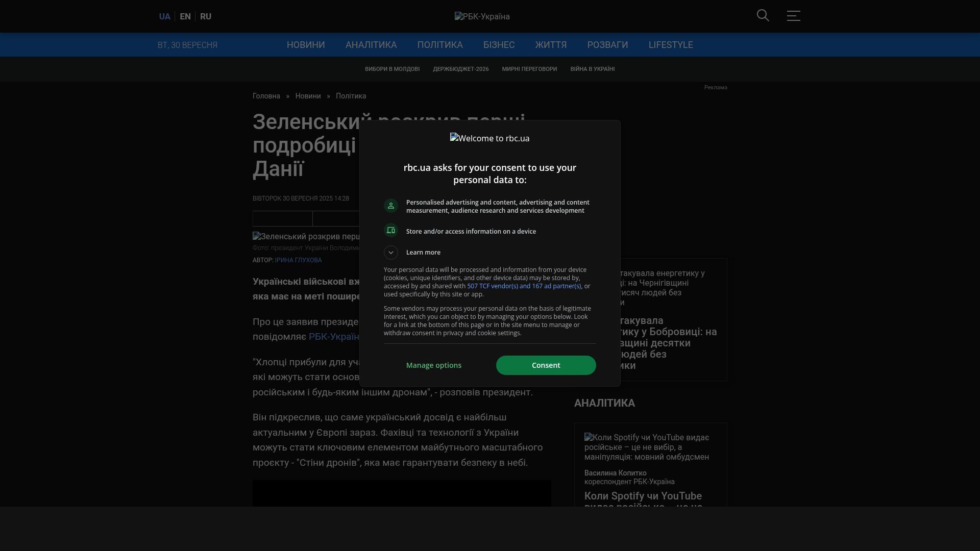Open LIFESTYLE navigation item
980x551 pixels.
[x=670, y=45]
